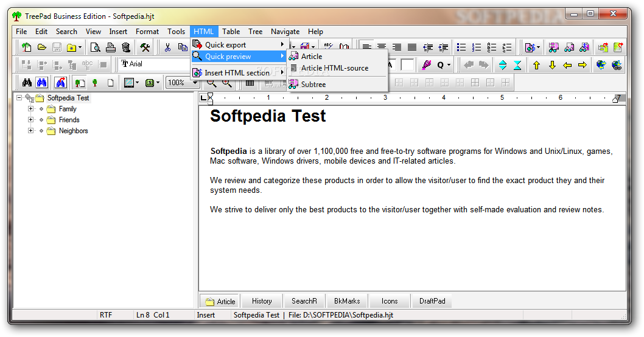Click binoculars with red arrow icon
The width and height of the screenshot is (644, 337).
[60, 83]
